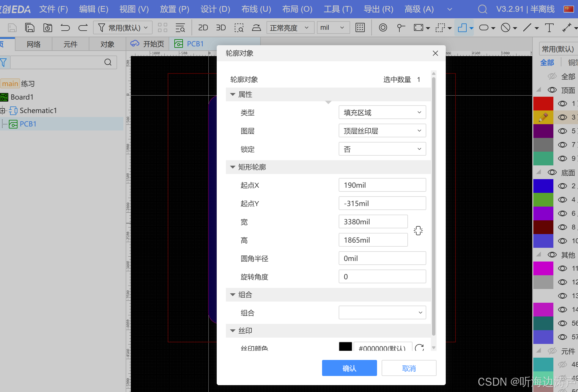Screen dimensions: 578x392
Task: Open the 放置 (P) menu
Action: 175,9
